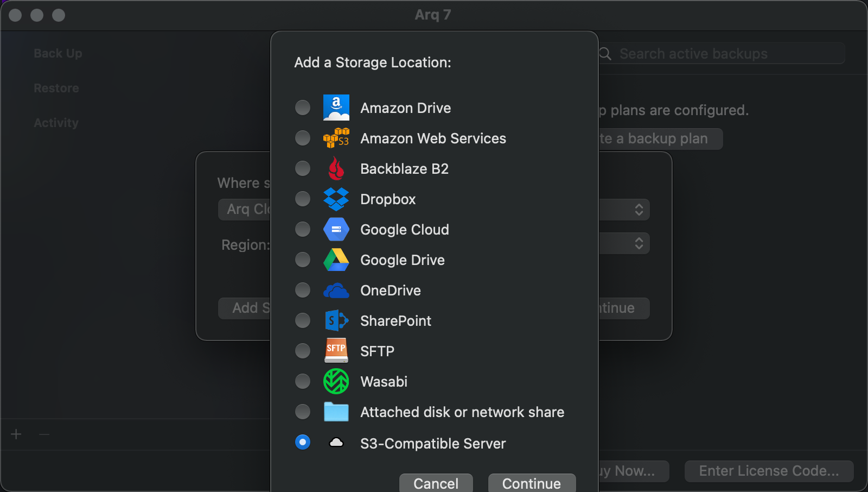This screenshot has height=492, width=868.
Task: Open the storage location dropdown arrows
Action: click(639, 210)
